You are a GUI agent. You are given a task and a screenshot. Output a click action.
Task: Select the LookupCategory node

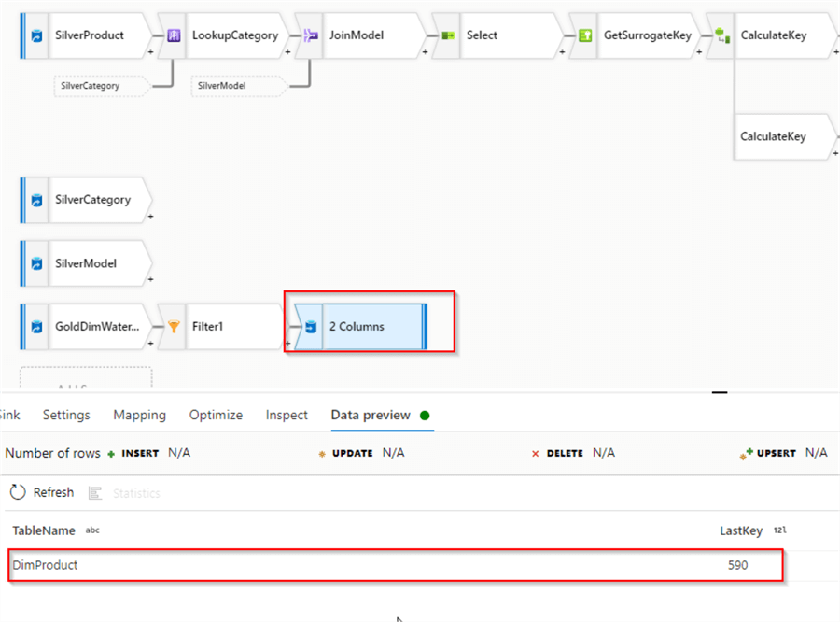[x=224, y=35]
